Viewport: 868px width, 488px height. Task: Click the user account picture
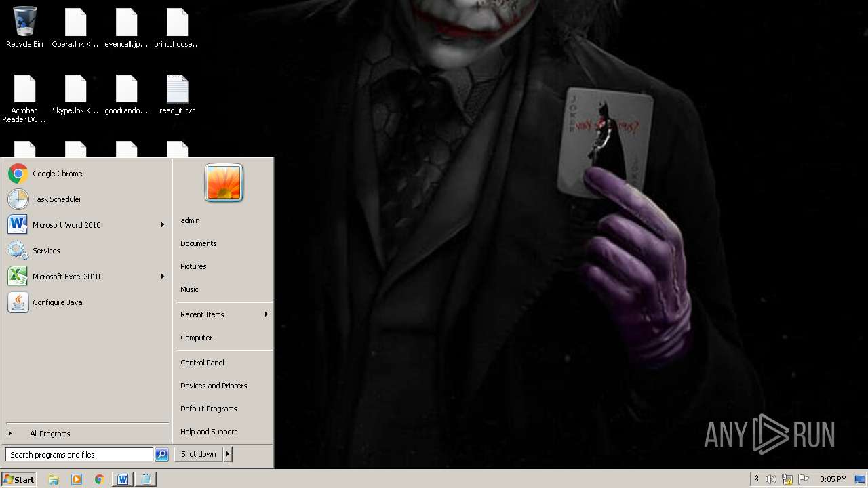224,183
